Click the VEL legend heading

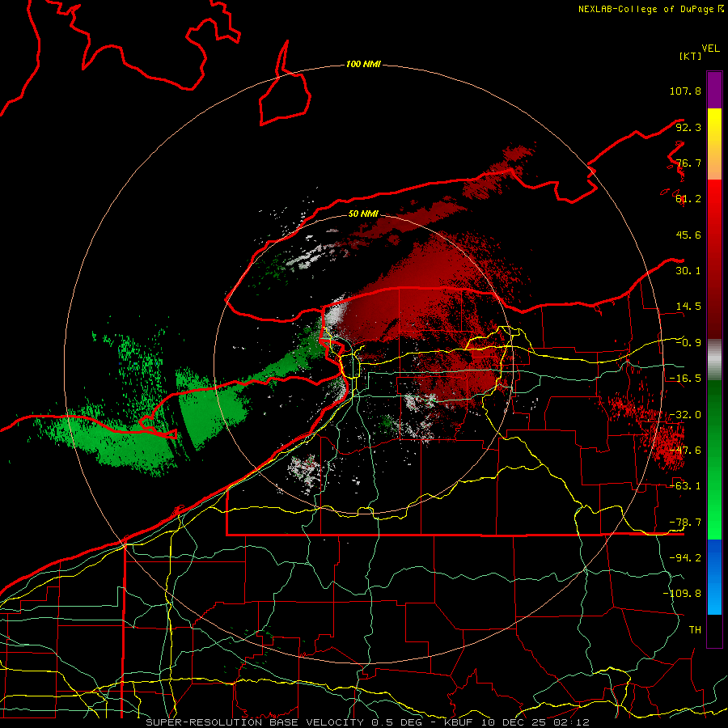click(711, 48)
